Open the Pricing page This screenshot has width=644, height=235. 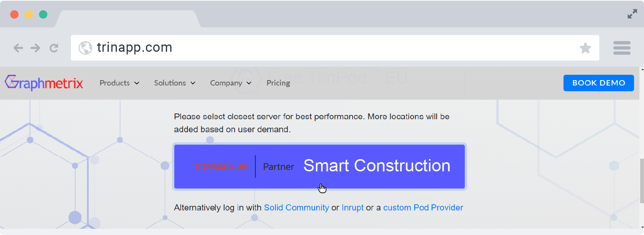coord(278,83)
